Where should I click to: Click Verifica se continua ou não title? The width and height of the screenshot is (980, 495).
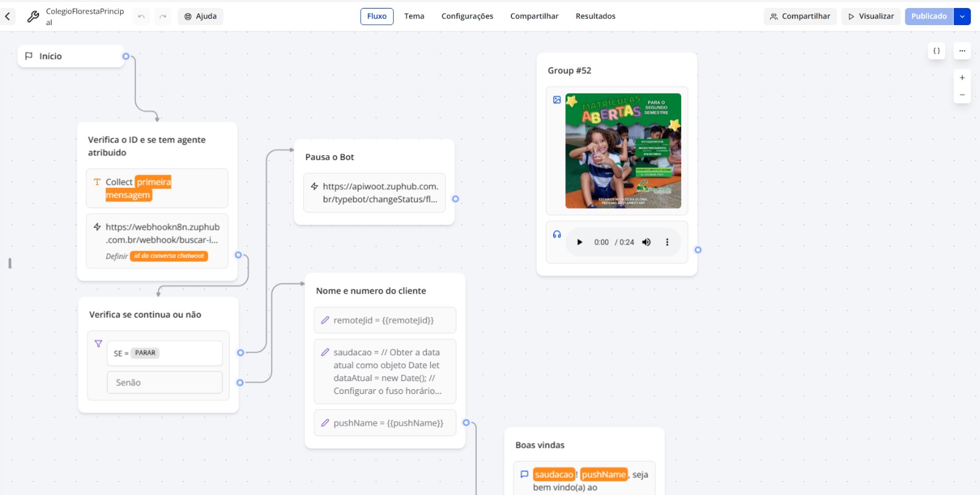tap(145, 315)
